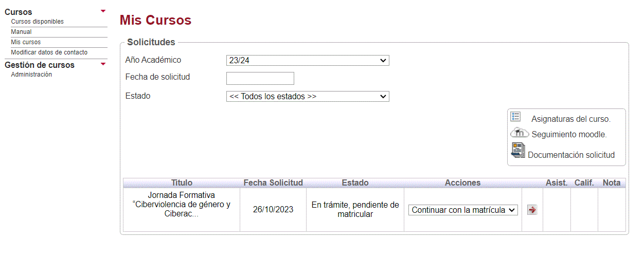
Task: Click the Solicitudes fieldset legend
Action: 151,42
